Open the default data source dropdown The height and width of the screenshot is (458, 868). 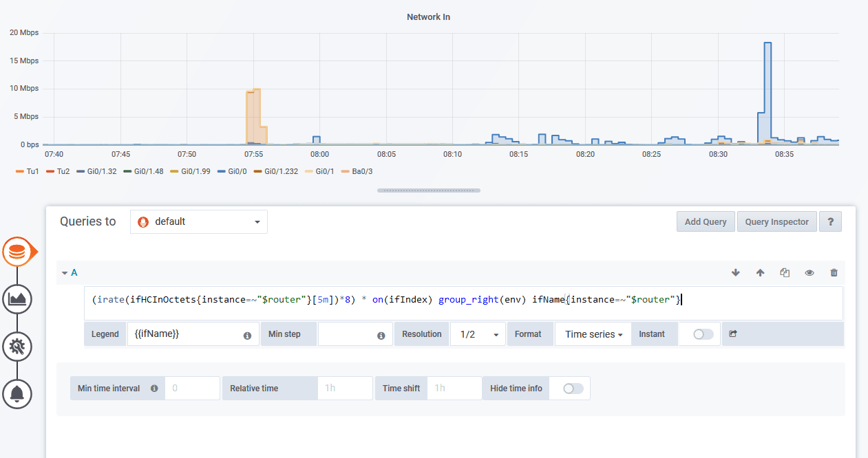(x=198, y=221)
